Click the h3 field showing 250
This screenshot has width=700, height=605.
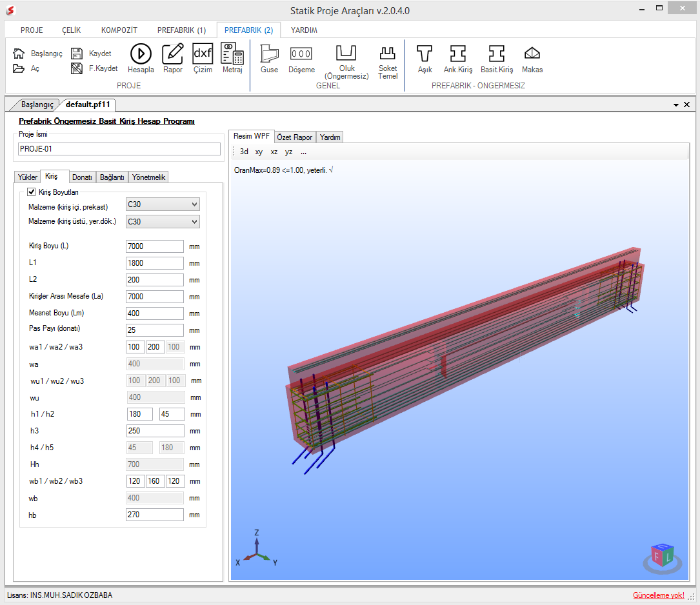[155, 431]
